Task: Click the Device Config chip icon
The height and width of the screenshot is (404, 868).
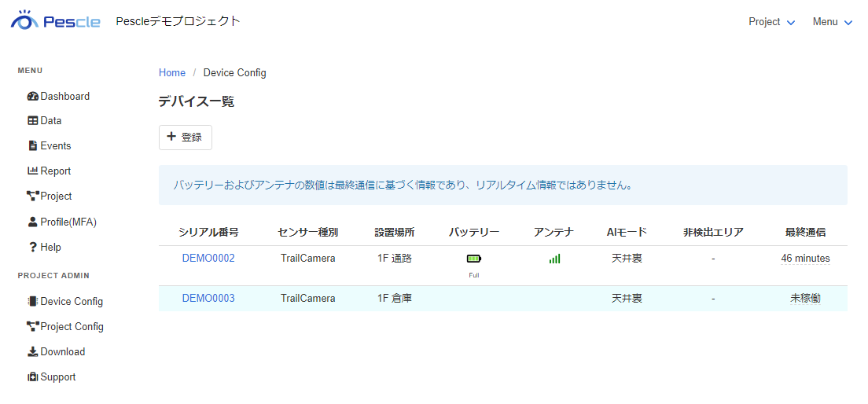Action: (33, 302)
